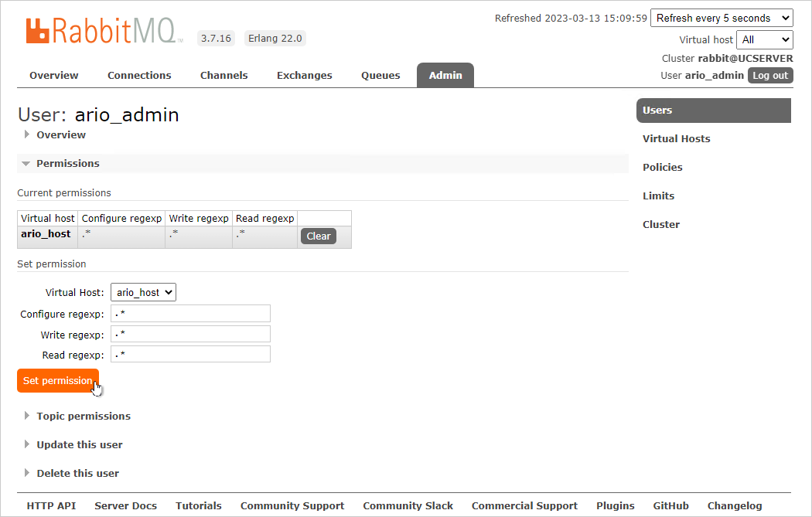
Task: Click the Configure regexp input field
Action: coord(190,313)
